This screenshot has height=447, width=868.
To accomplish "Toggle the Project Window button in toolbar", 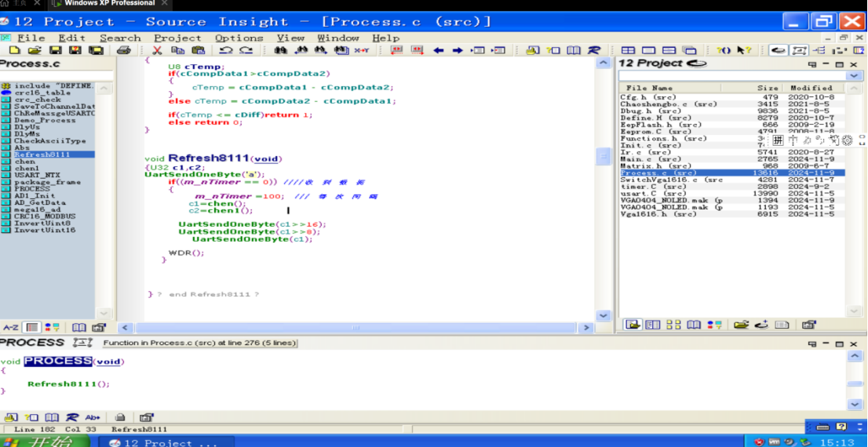I will point(778,50).
